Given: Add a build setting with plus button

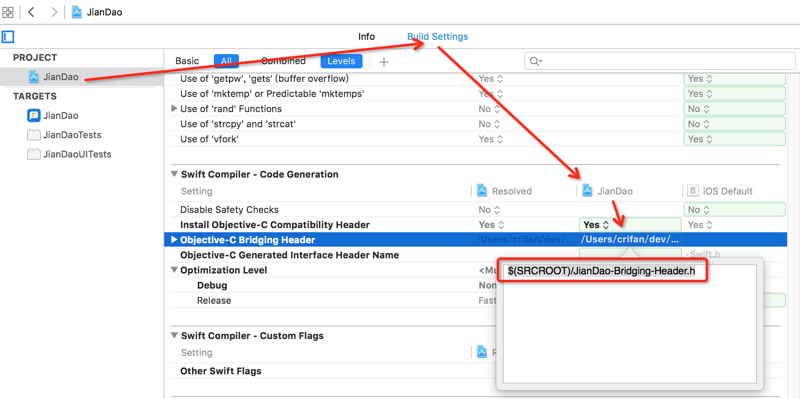Looking at the screenshot, I should click(x=384, y=62).
